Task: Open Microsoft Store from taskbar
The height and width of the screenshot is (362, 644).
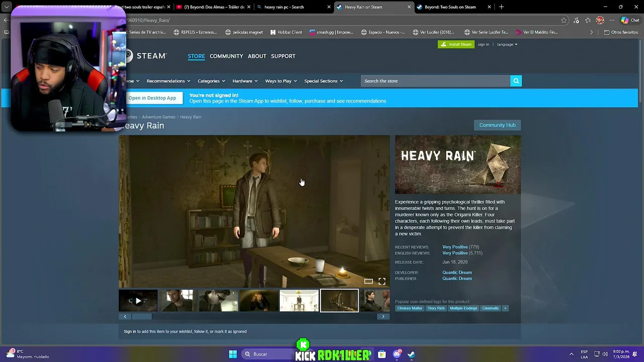Action: (382, 354)
